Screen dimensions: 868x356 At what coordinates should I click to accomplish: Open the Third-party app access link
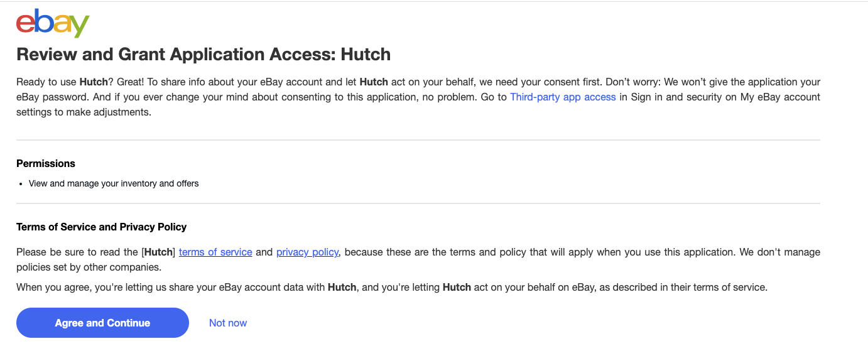point(563,97)
